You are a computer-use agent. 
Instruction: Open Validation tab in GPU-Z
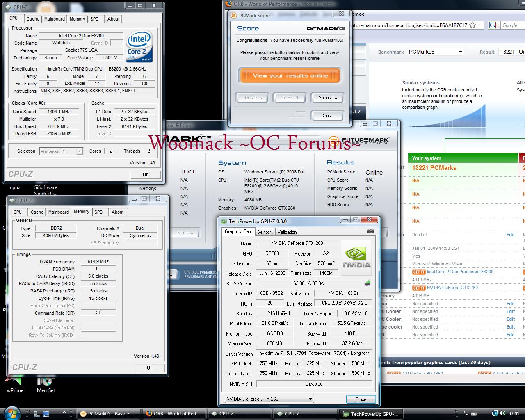[x=287, y=232]
